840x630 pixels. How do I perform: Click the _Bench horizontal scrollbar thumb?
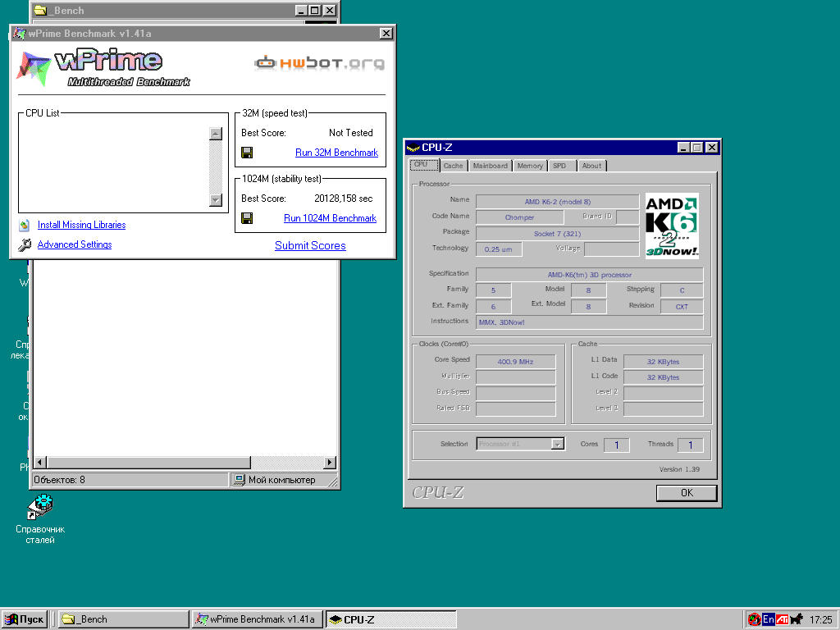click(x=149, y=463)
